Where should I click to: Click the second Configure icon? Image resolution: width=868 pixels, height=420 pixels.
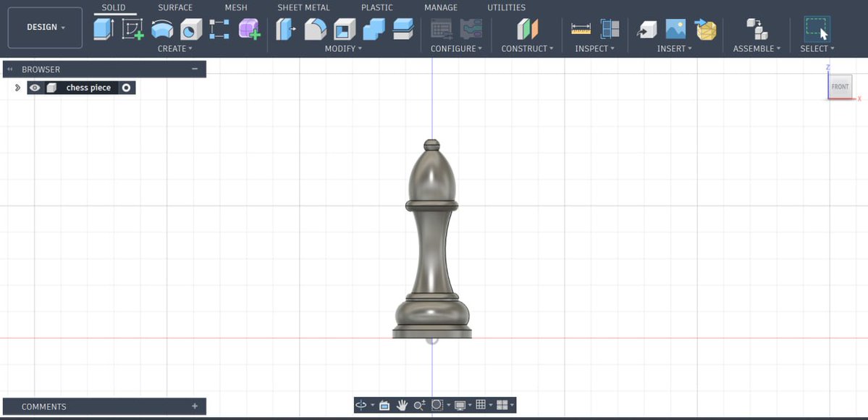coord(471,29)
